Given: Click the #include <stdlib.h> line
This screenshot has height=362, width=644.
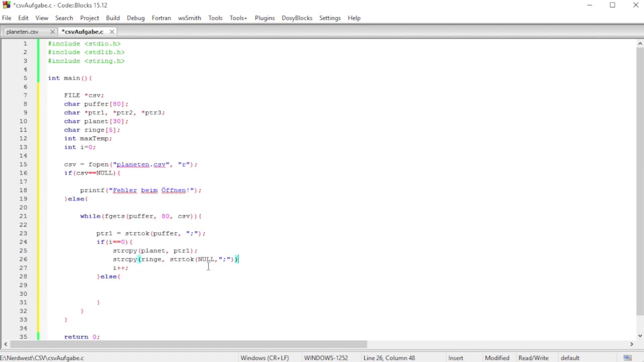Looking at the screenshot, I should 86,52.
